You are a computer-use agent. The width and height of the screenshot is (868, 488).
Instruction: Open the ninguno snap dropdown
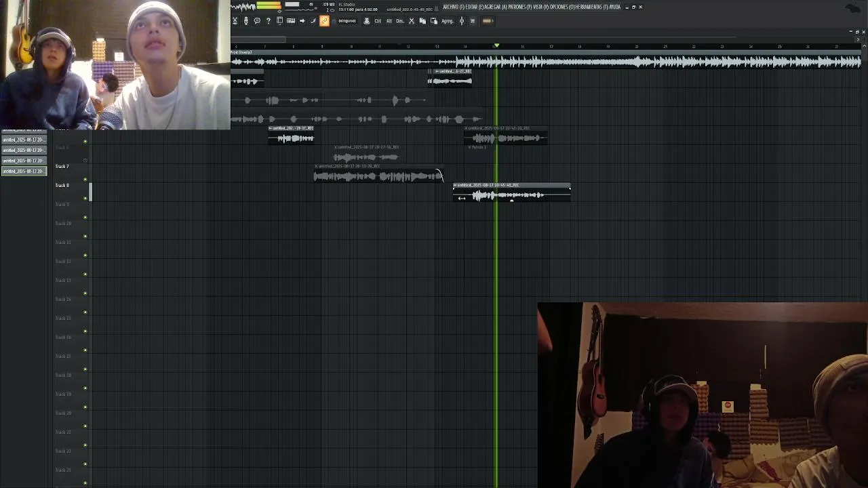[347, 21]
